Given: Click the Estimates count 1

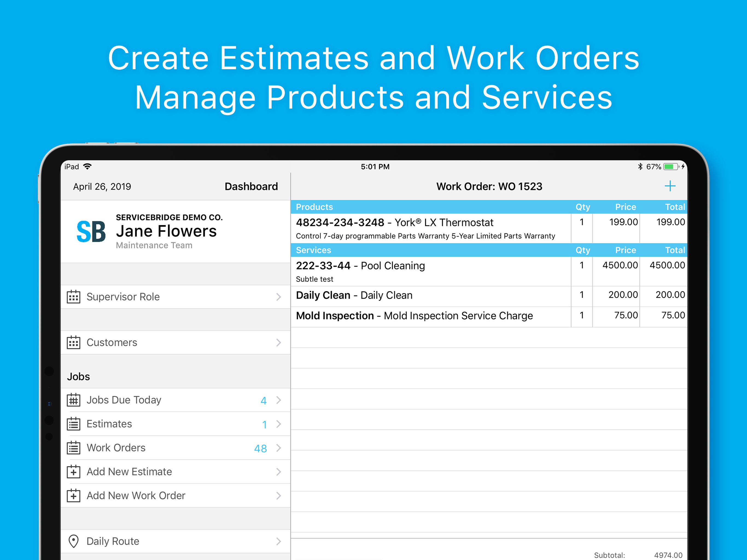Looking at the screenshot, I should click(264, 425).
